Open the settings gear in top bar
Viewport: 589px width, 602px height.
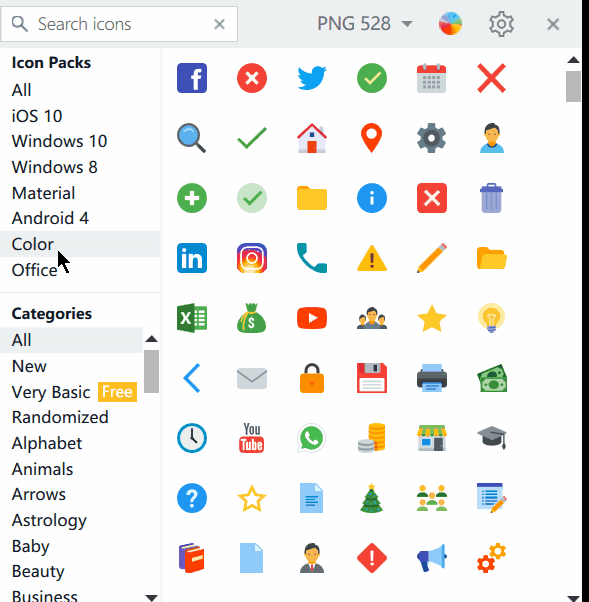click(501, 24)
